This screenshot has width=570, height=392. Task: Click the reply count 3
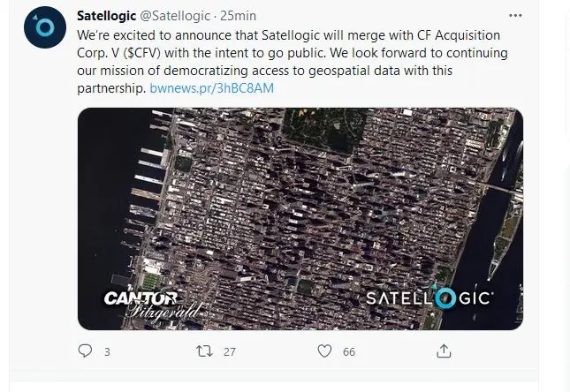pyautogui.click(x=107, y=351)
